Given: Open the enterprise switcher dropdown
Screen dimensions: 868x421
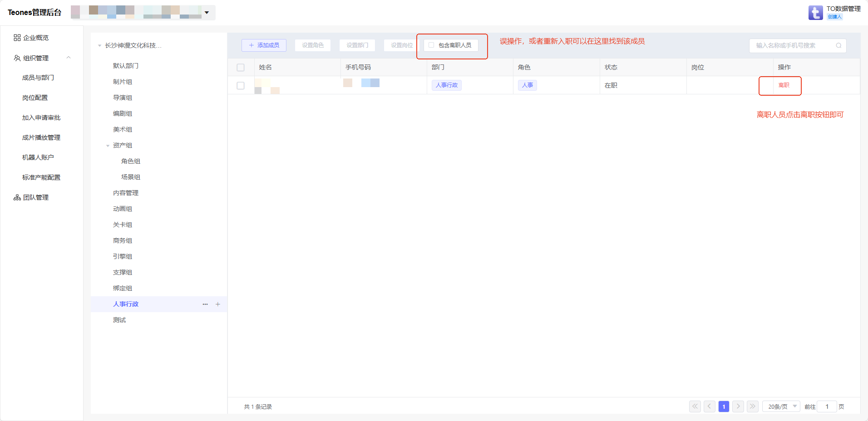Looking at the screenshot, I should click(x=207, y=13).
